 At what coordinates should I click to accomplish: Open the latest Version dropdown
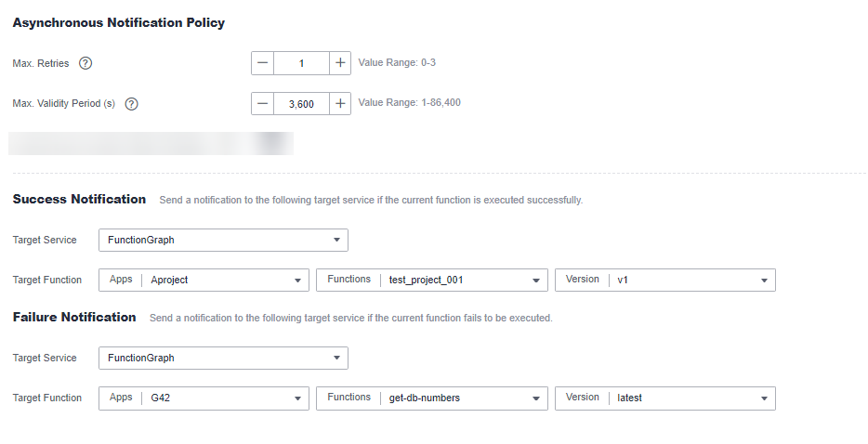[x=664, y=398]
